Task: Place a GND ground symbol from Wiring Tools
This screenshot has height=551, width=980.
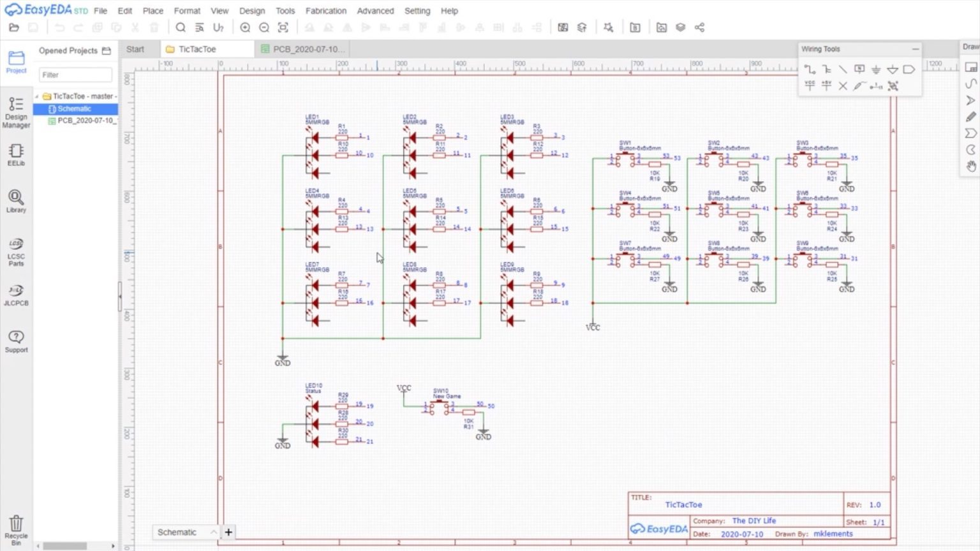Action: [877, 70]
